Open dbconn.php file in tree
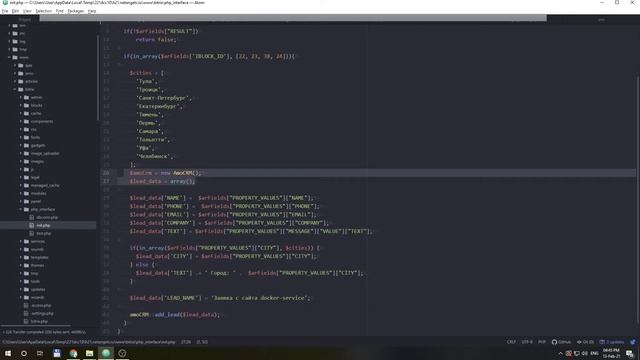 (x=47, y=218)
